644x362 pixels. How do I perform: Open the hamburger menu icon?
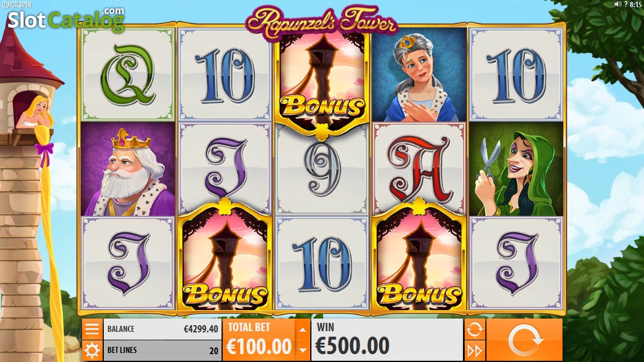(92, 329)
